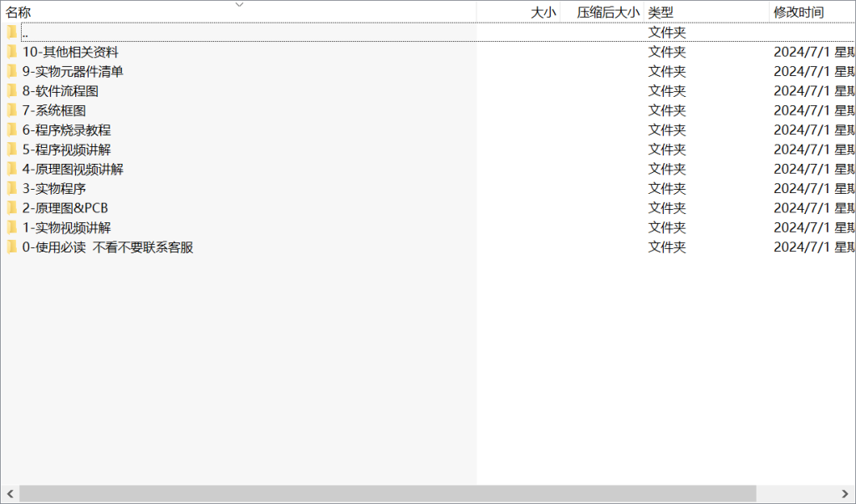Click the parent directory '..' folder icon

coord(12,33)
